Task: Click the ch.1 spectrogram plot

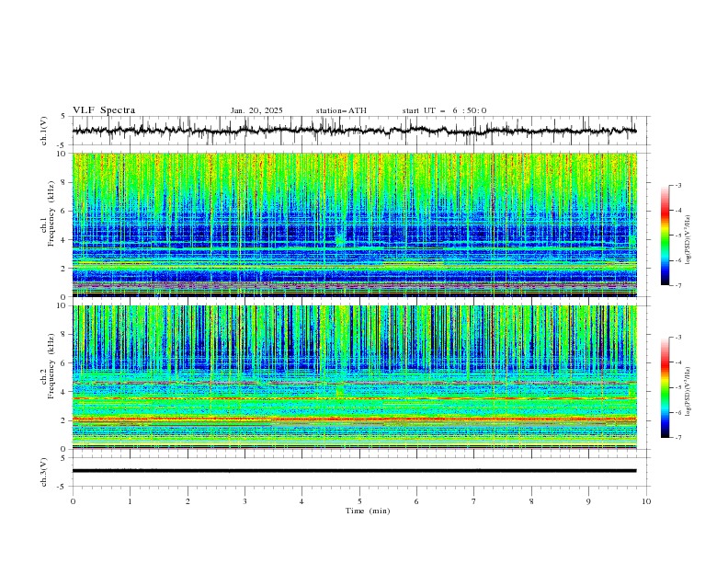Action: coord(355,224)
